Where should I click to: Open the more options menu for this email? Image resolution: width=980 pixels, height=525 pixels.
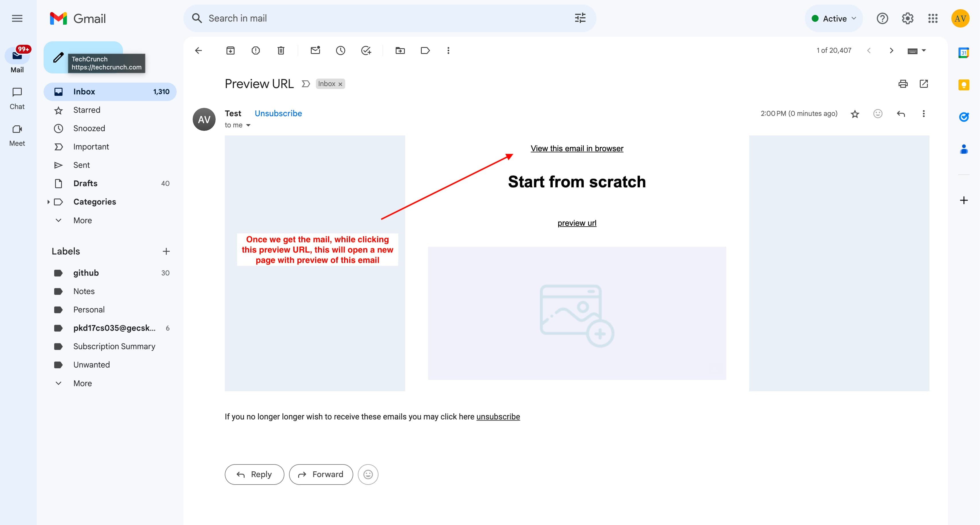pos(924,113)
